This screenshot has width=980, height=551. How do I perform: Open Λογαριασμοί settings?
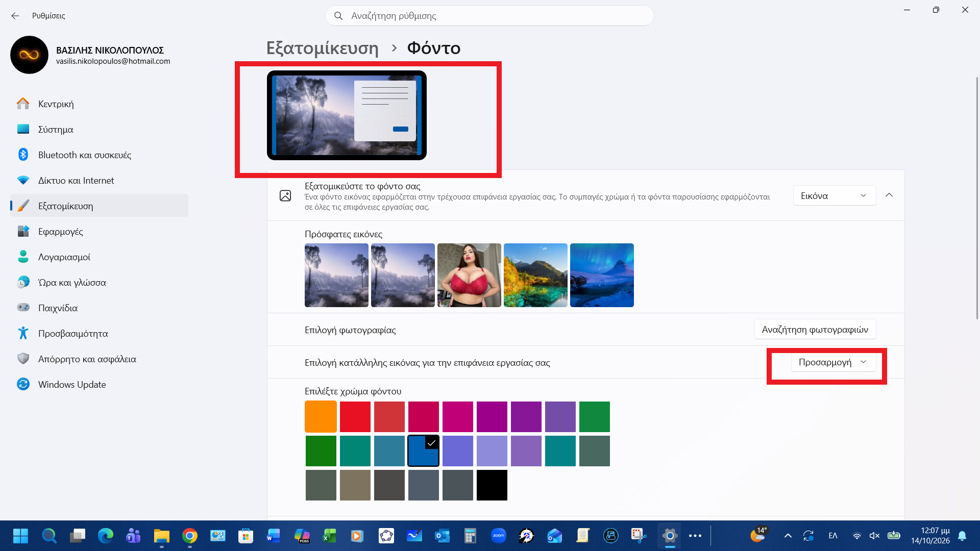pos(99,257)
